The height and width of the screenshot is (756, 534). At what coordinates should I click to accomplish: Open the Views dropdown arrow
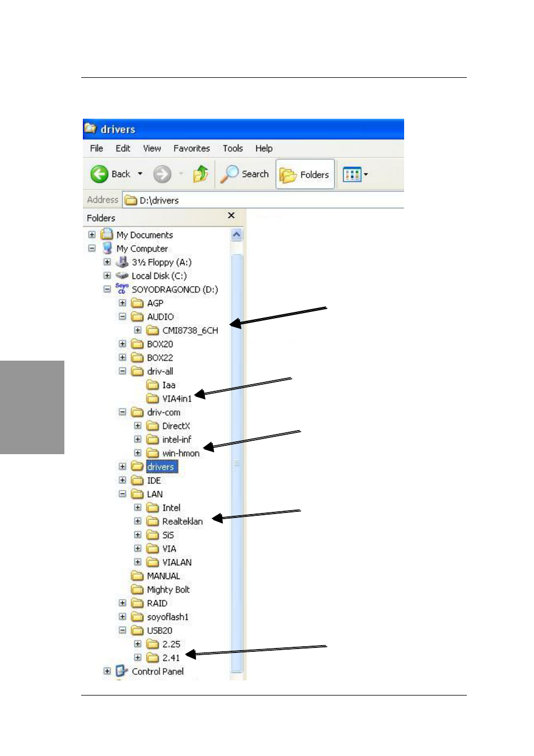[366, 175]
